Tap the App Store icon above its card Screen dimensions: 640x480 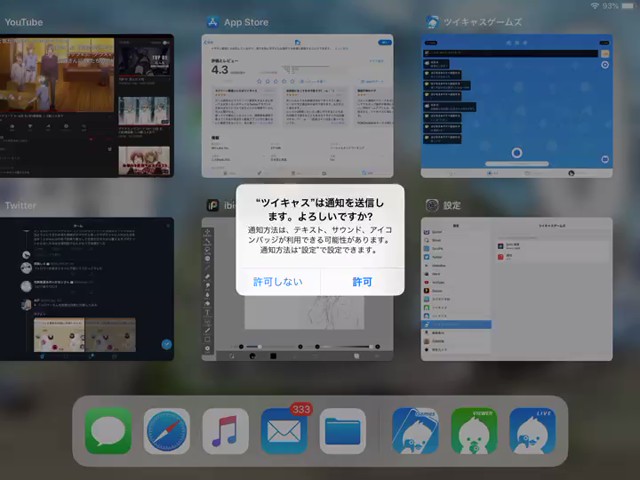point(213,22)
